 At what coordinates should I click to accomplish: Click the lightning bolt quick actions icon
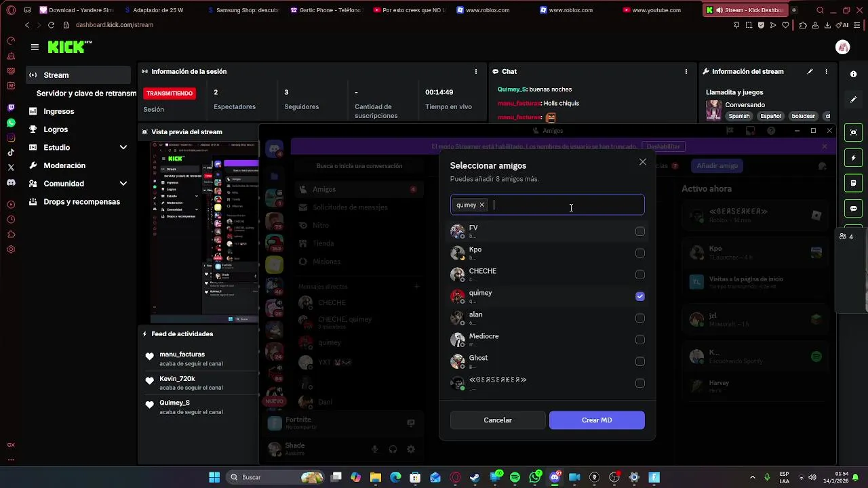click(x=854, y=158)
